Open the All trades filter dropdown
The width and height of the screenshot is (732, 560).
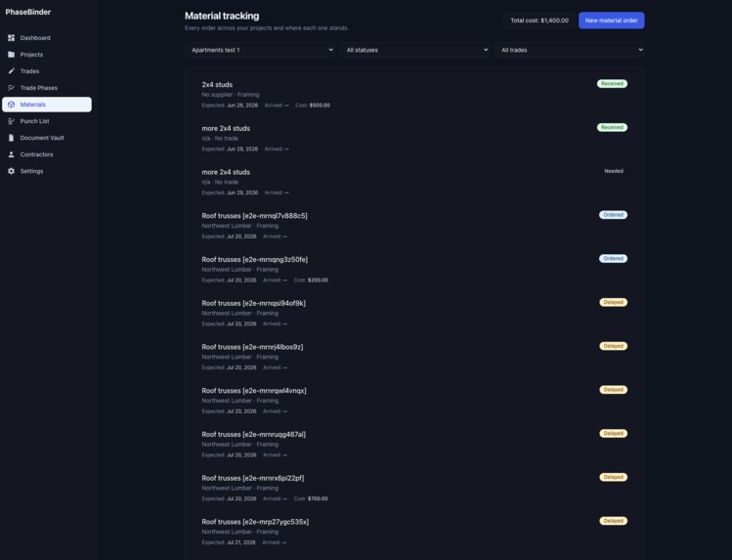tap(570, 50)
